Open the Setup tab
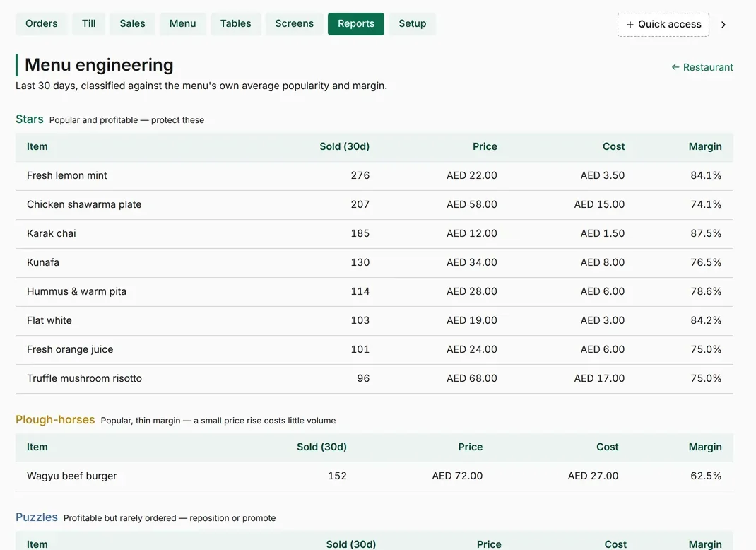The image size is (756, 550). [x=412, y=23]
